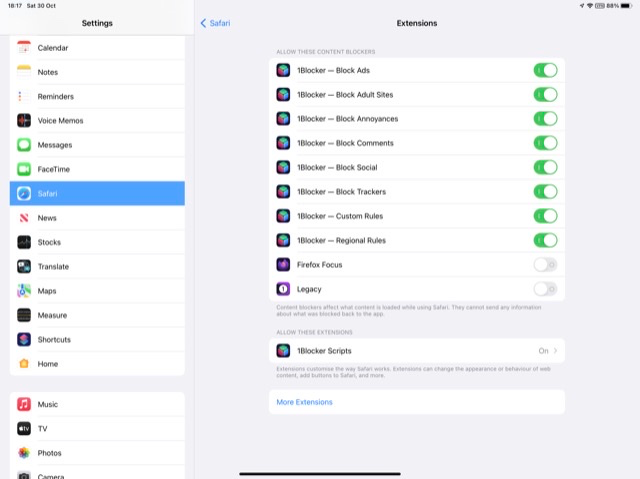The width and height of the screenshot is (640, 479).
Task: Select the Measure app icon
Action: [24, 315]
